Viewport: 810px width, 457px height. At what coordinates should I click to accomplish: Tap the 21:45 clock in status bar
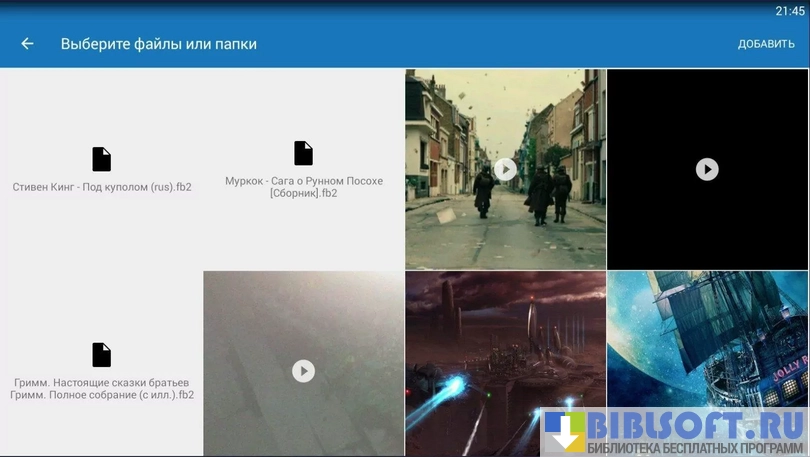(x=789, y=11)
